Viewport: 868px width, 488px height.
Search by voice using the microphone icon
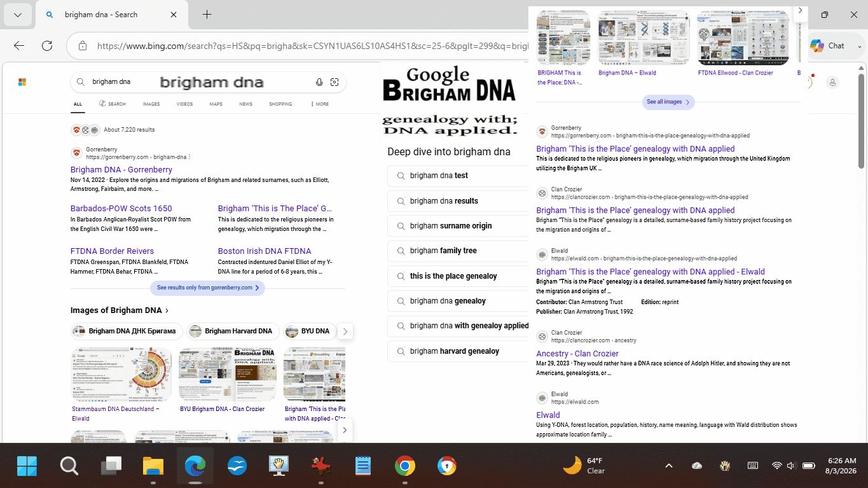[x=320, y=82]
